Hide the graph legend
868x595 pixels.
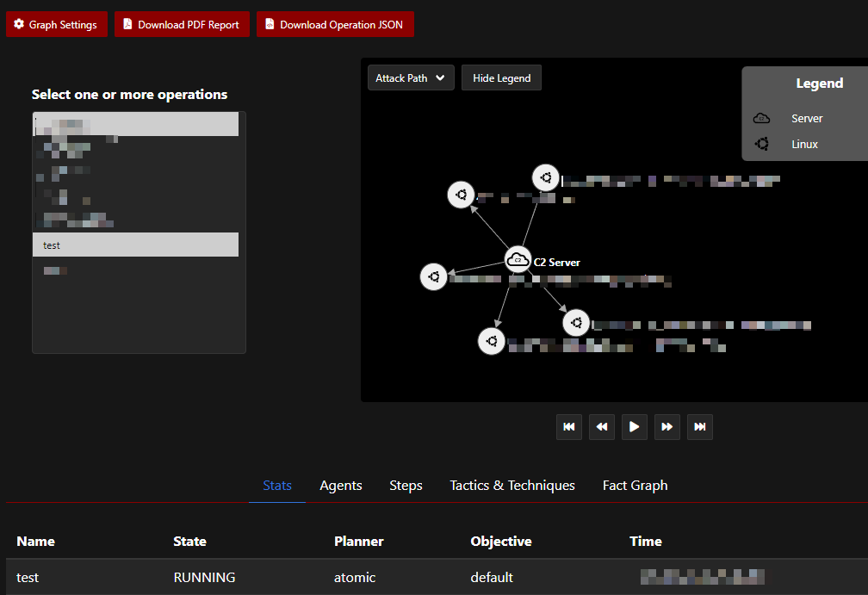click(x=501, y=78)
